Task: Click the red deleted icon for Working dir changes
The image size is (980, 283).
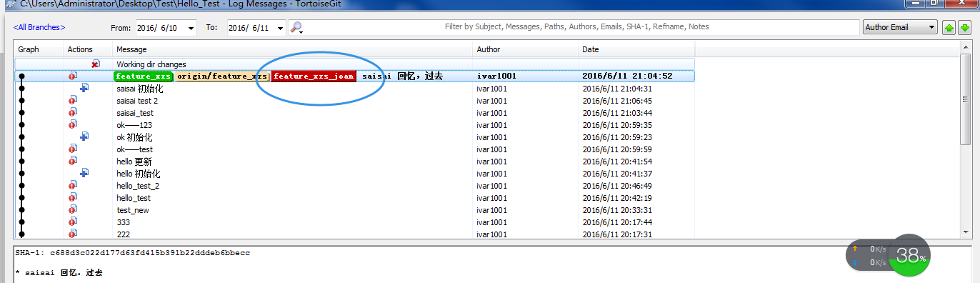Action: point(95,64)
